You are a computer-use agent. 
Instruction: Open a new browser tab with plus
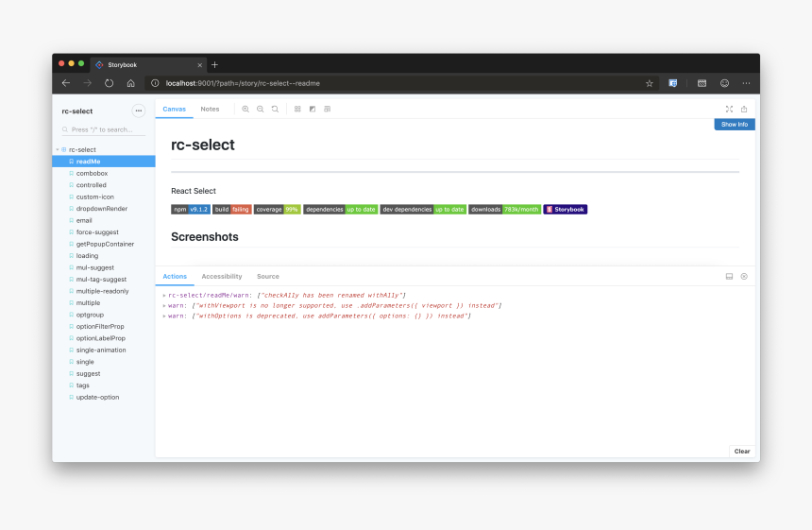pos(214,65)
